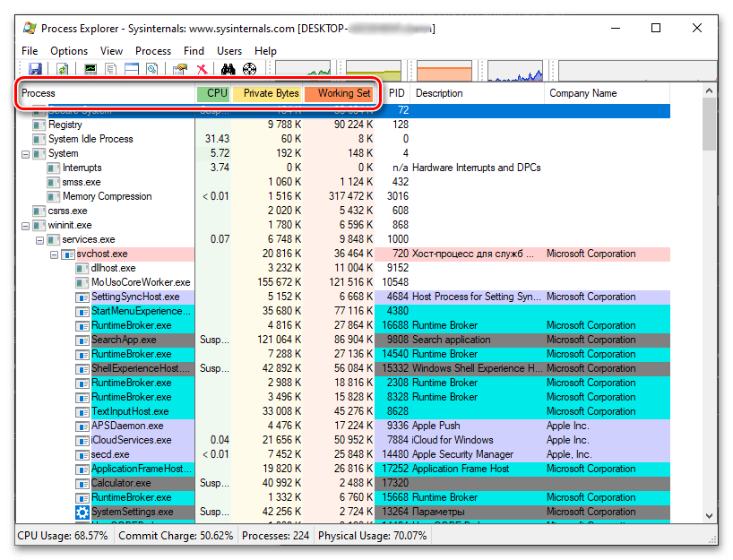Open the Options menu
This screenshot has height=560, width=733.
[x=69, y=51]
